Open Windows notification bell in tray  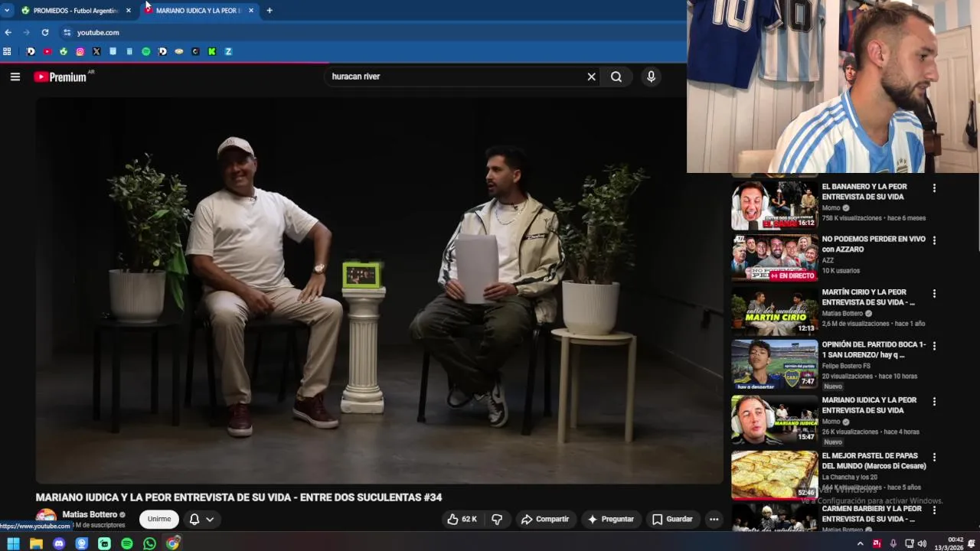point(972,543)
